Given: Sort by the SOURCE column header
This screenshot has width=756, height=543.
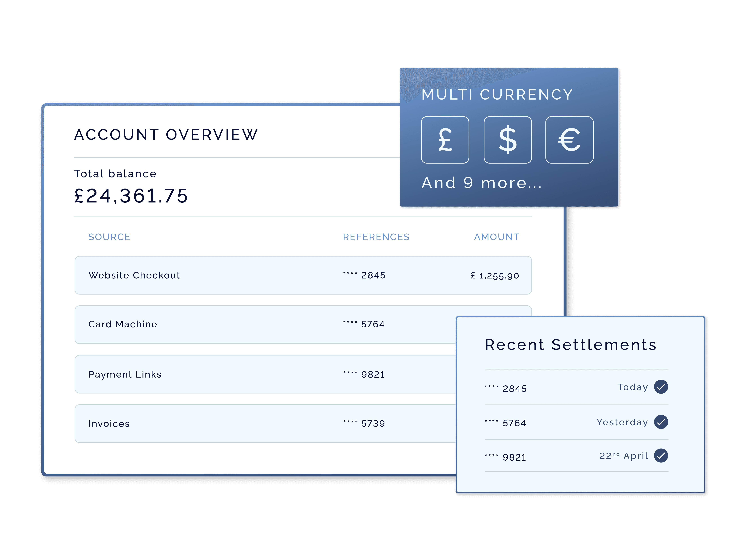Looking at the screenshot, I should tap(109, 237).
